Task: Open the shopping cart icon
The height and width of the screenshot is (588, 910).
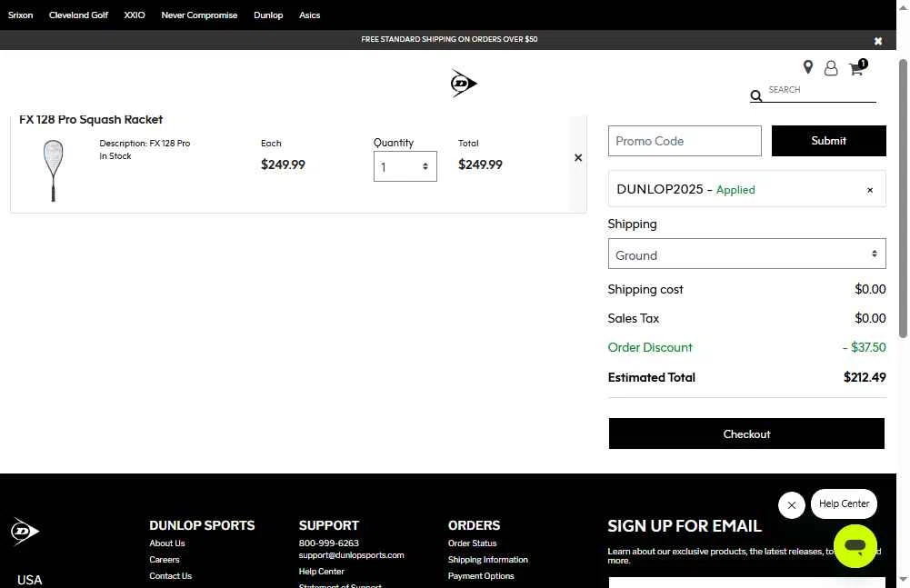Action: tap(857, 68)
